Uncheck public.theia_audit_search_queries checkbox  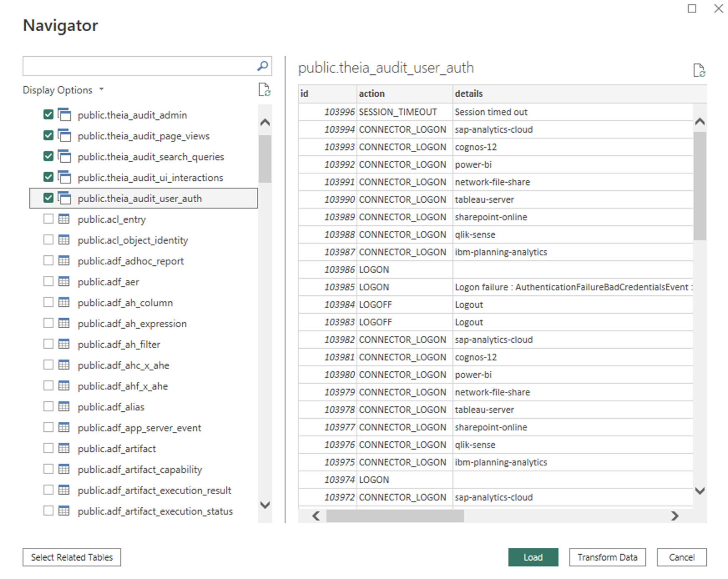coord(48,156)
